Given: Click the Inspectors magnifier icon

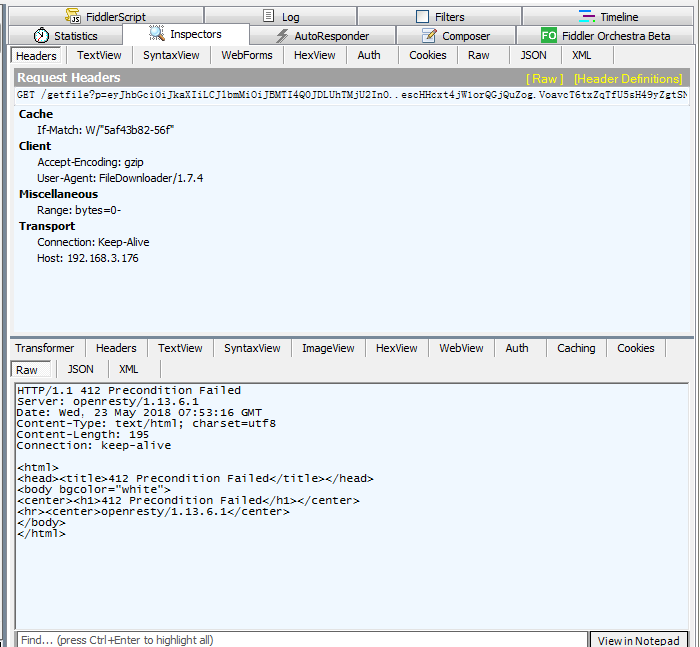Looking at the screenshot, I should (157, 33).
